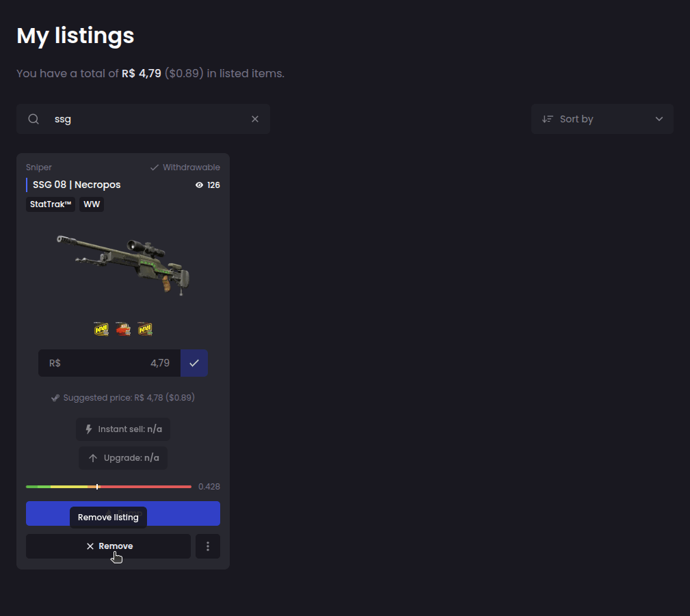Click the eye views icon showing 126
This screenshot has height=616, width=690.
pos(198,185)
